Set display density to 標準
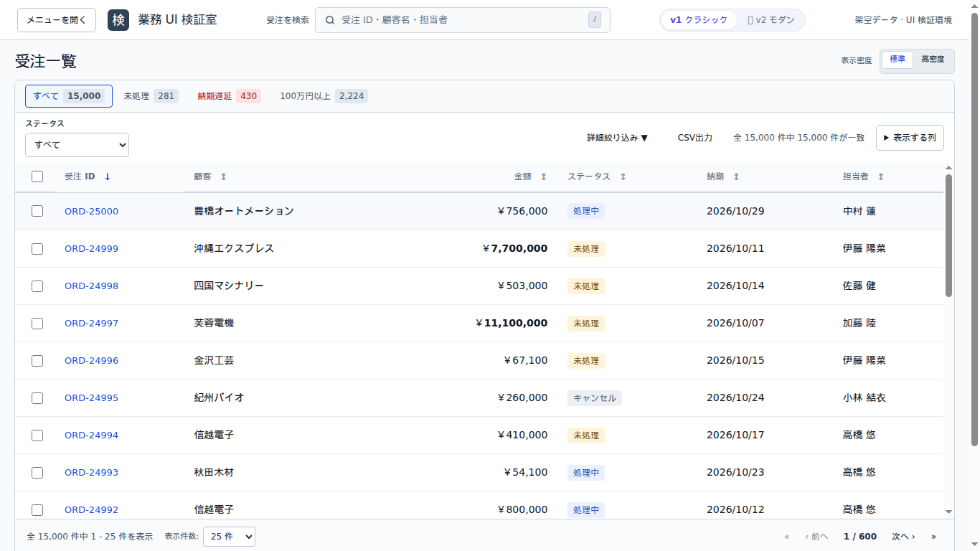This screenshot has width=980, height=551. [897, 60]
